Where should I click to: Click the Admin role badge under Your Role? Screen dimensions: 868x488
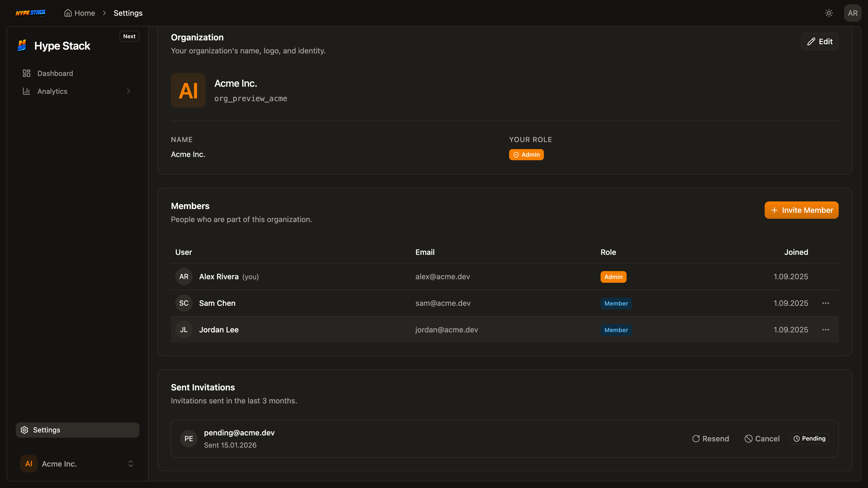coord(526,155)
